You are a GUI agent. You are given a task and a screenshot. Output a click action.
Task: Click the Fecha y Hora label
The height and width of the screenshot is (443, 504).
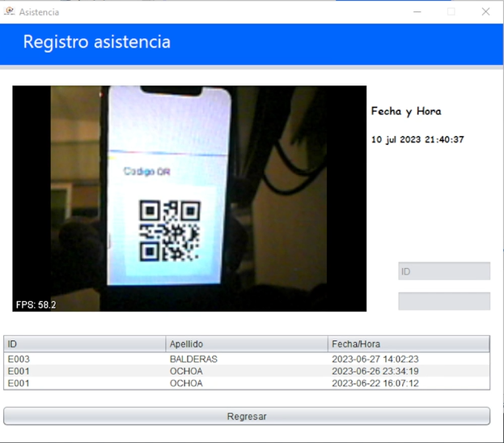coord(406,111)
